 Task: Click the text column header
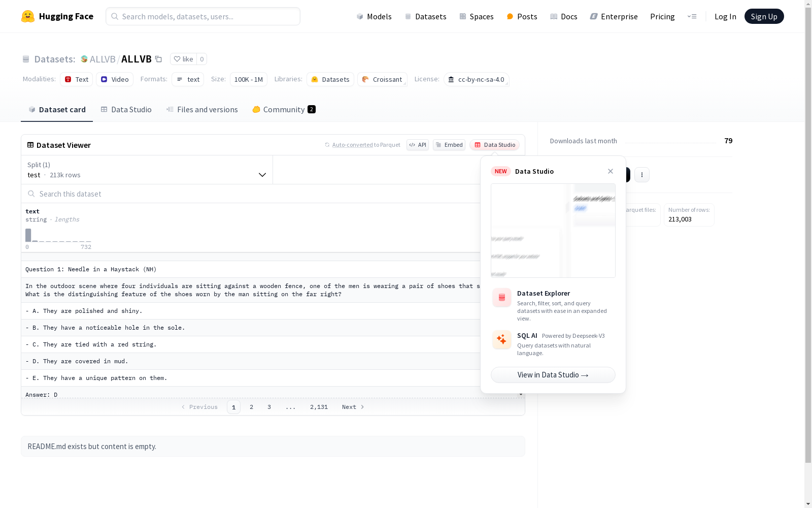point(32,211)
